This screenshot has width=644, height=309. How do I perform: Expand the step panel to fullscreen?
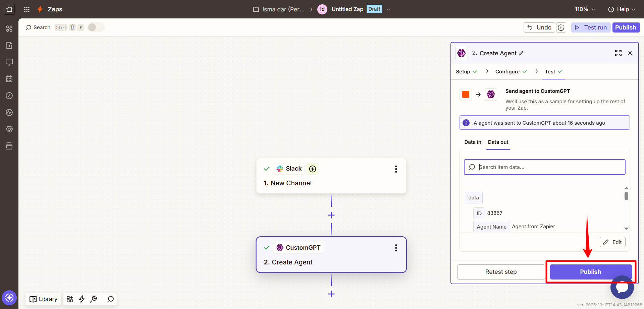pos(618,53)
